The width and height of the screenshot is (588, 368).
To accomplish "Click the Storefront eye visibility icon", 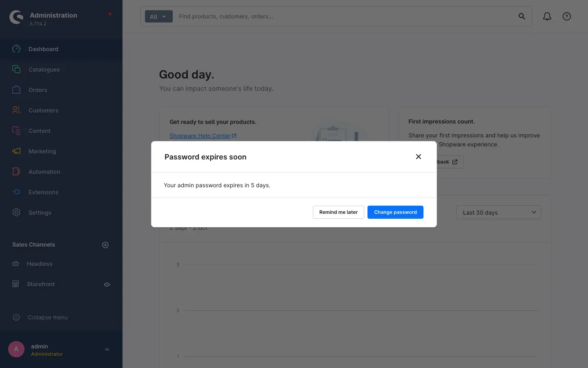I will pyautogui.click(x=107, y=285).
